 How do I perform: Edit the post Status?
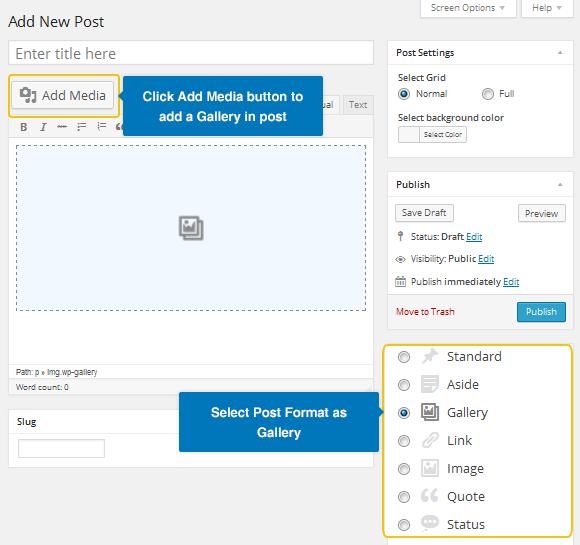coord(474,237)
